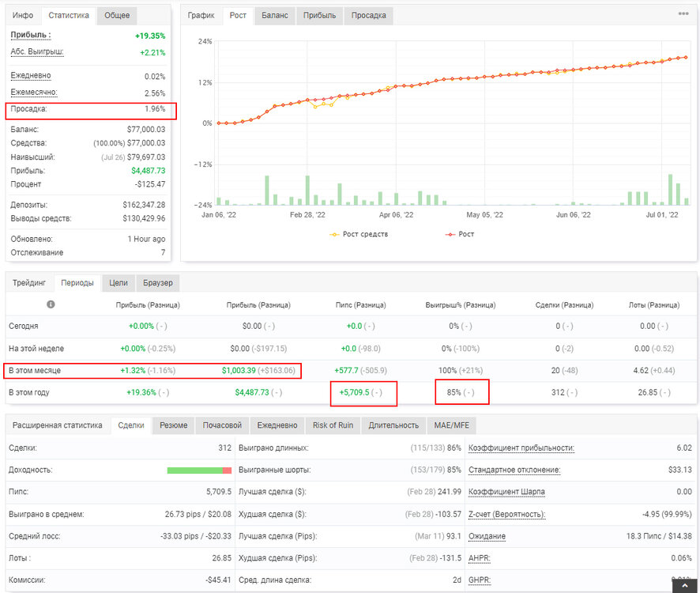Click the AHPR label link
The image size is (700, 593).
coord(480,558)
